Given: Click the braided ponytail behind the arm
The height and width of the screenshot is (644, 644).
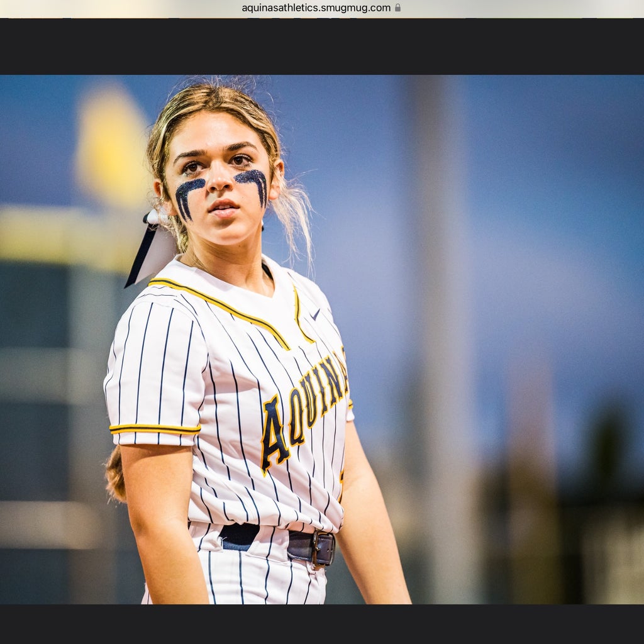Looking at the screenshot, I should point(115,475).
